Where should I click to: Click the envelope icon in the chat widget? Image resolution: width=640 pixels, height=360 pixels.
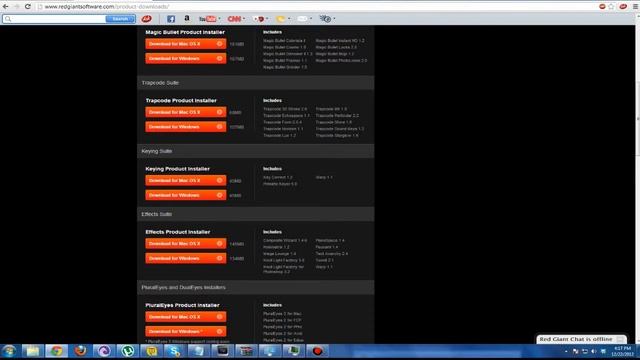coord(620,339)
